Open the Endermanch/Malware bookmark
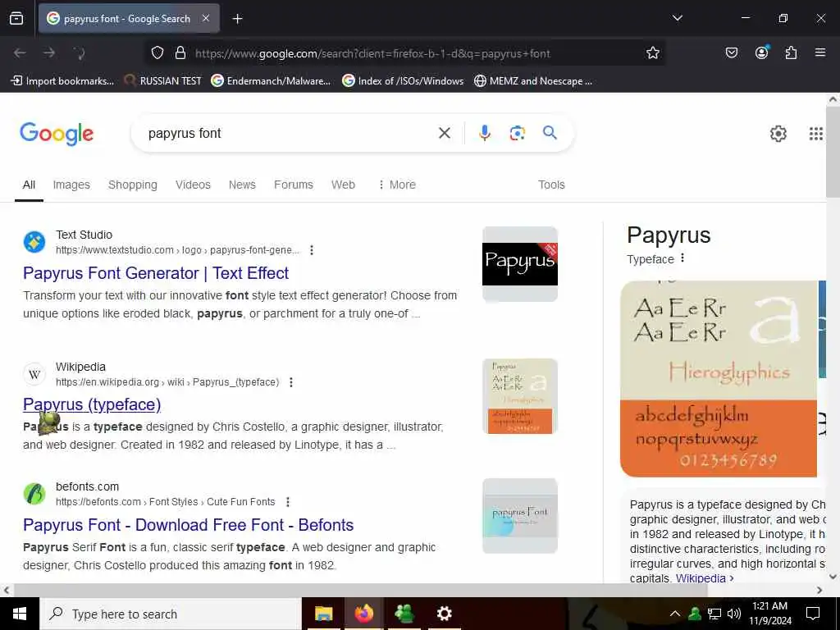The image size is (840, 630). pos(271,81)
